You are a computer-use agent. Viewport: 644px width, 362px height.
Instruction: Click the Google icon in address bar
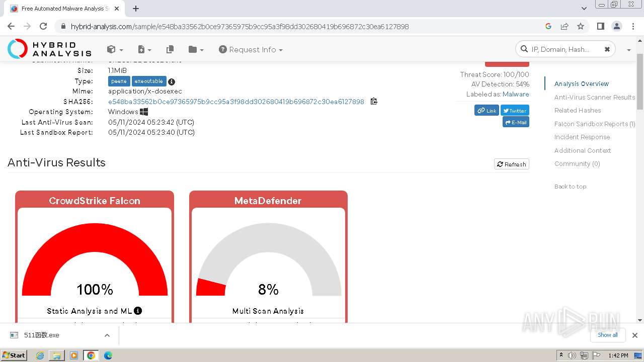548,26
